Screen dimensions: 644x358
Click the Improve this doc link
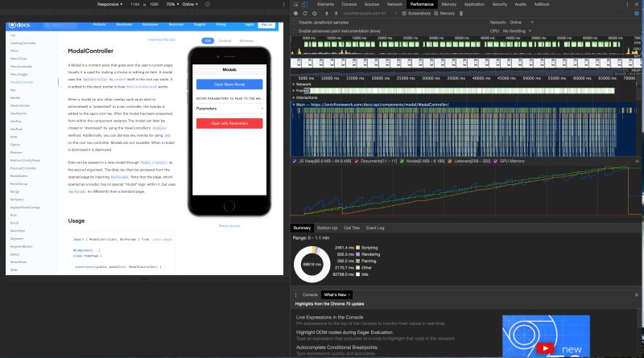162,40
